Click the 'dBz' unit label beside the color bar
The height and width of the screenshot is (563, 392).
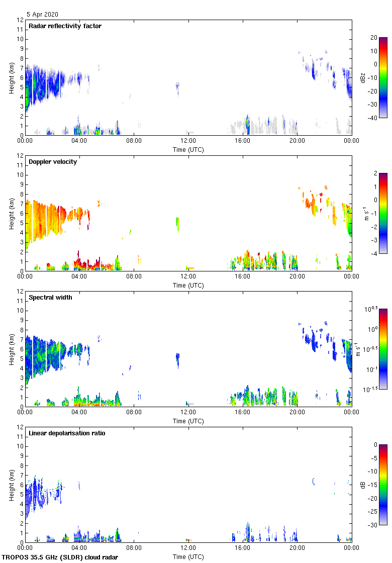363,77
